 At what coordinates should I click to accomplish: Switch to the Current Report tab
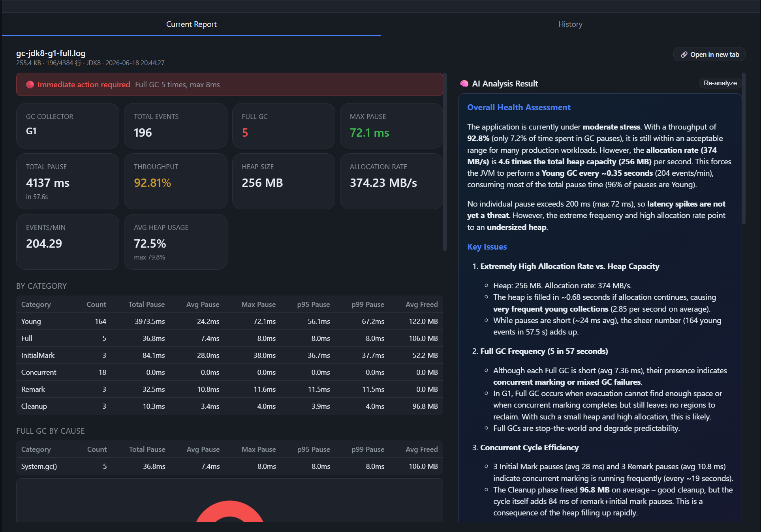coord(191,24)
